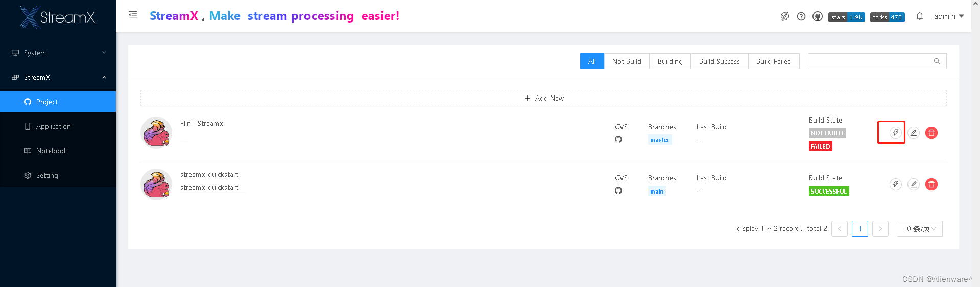This screenshot has height=287, width=980.
Task: Click the streamx-quickstart project title
Action: coord(209,174)
